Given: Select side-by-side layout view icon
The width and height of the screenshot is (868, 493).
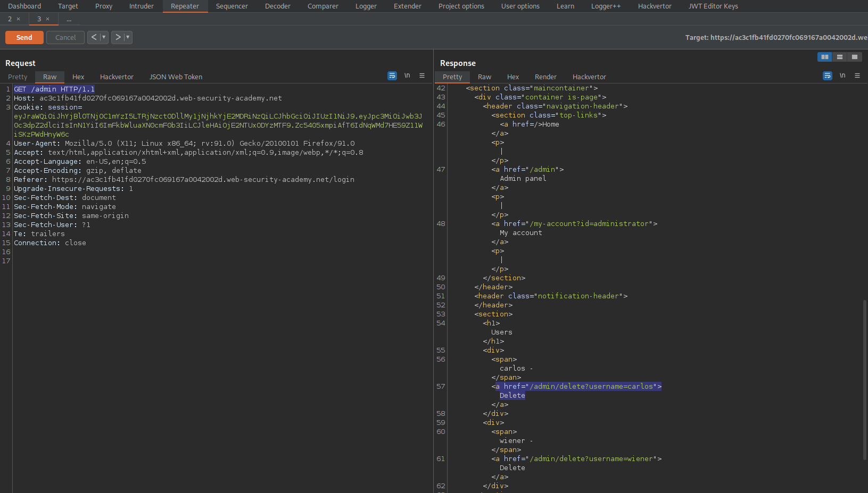Looking at the screenshot, I should pos(825,57).
